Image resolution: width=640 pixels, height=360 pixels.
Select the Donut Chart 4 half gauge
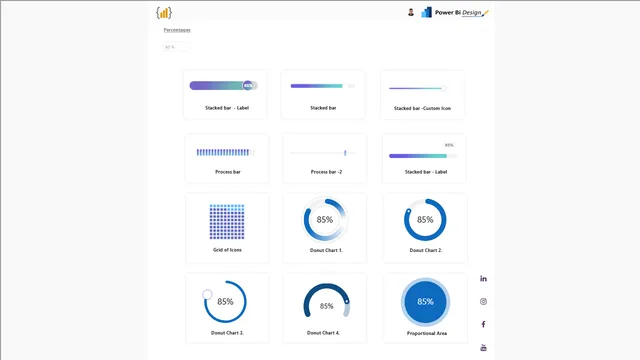(327, 301)
